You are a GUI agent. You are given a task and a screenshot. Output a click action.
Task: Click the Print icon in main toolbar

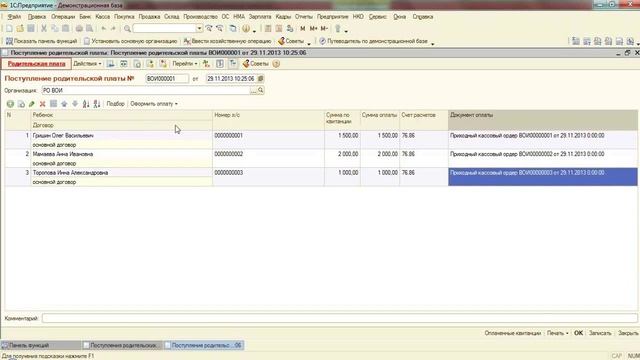[79, 29]
